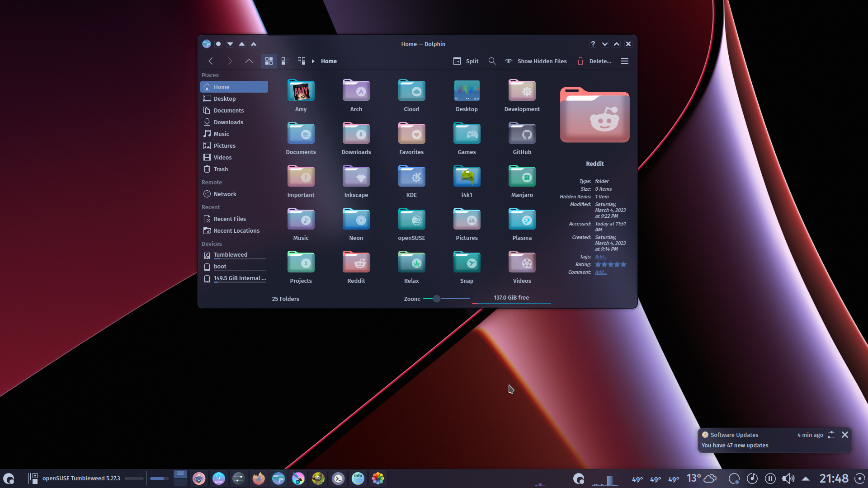Image resolution: width=868 pixels, height=488 pixels.
Task: Open the hamburger menu
Action: point(625,61)
